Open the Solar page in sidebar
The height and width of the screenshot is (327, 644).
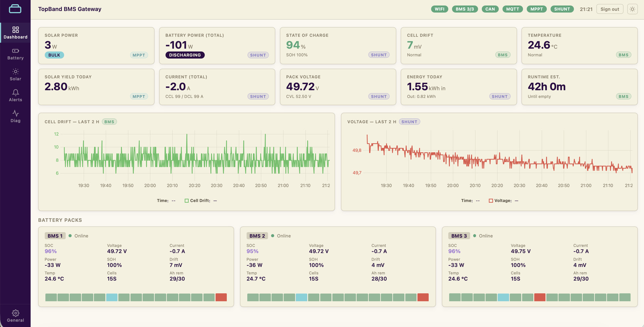[15, 75]
